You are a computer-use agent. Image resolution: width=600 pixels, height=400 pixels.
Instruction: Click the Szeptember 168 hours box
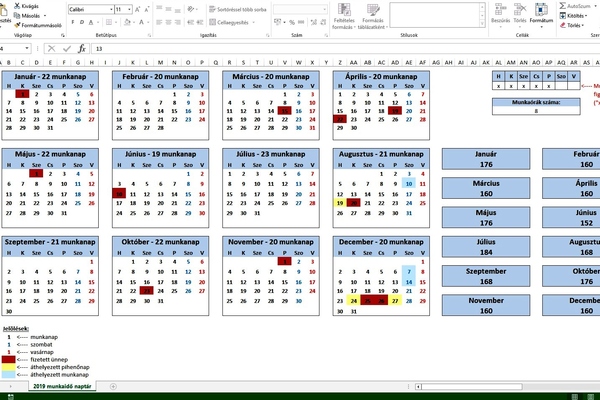click(x=486, y=276)
